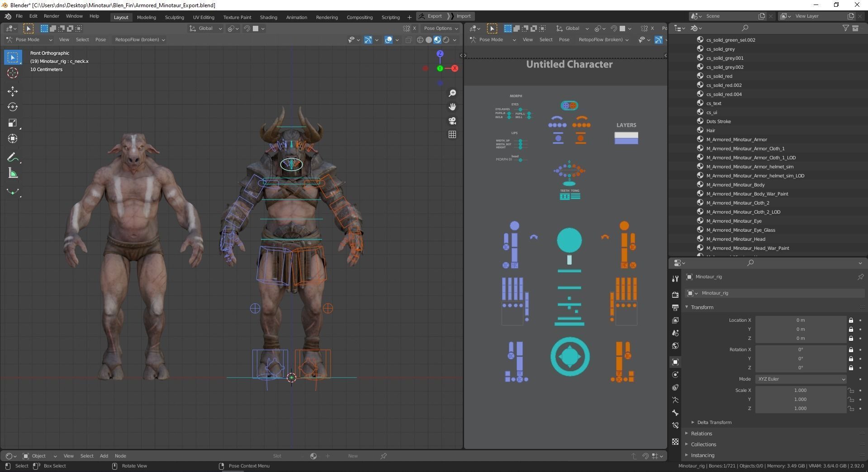868x472 pixels.
Task: Click Scale Y value field
Action: 801,400
